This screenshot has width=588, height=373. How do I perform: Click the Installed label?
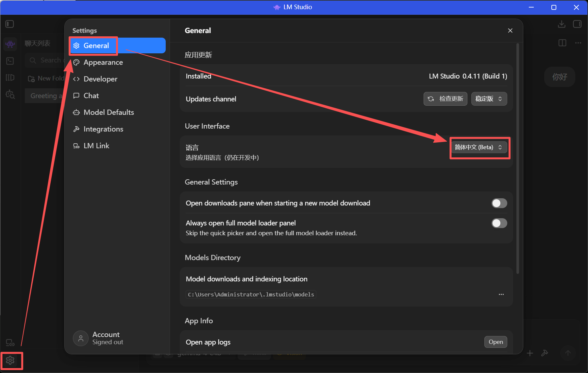[x=198, y=76]
